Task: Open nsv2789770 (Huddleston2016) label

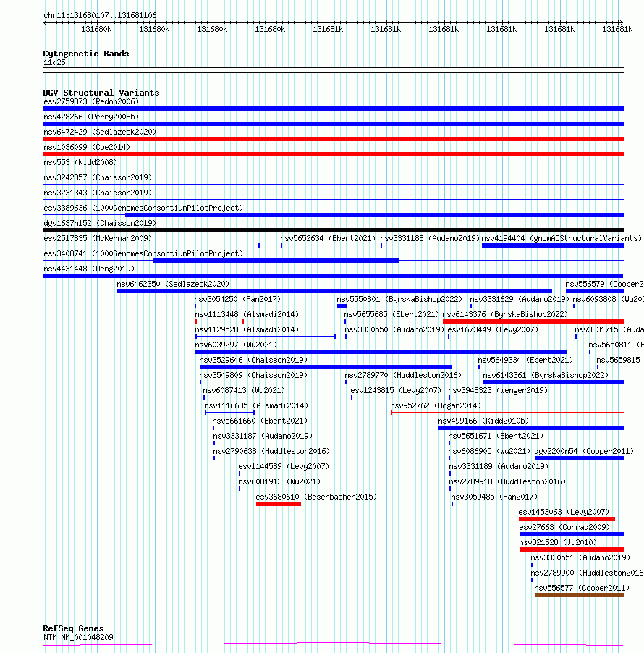Action: pos(403,375)
